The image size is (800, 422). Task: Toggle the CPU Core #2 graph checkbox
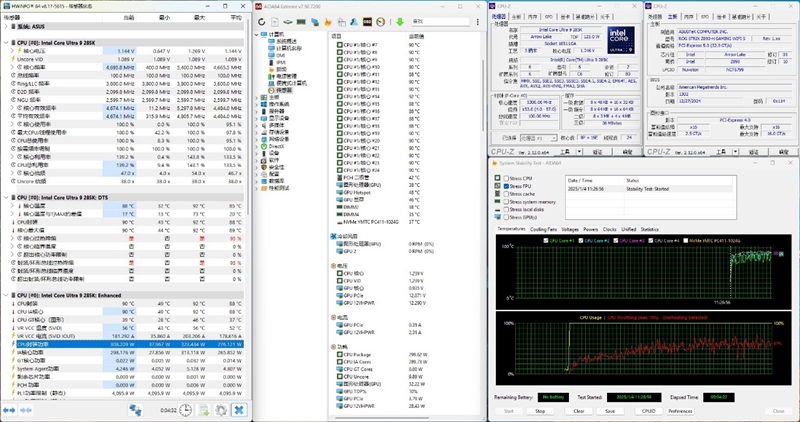582,240
